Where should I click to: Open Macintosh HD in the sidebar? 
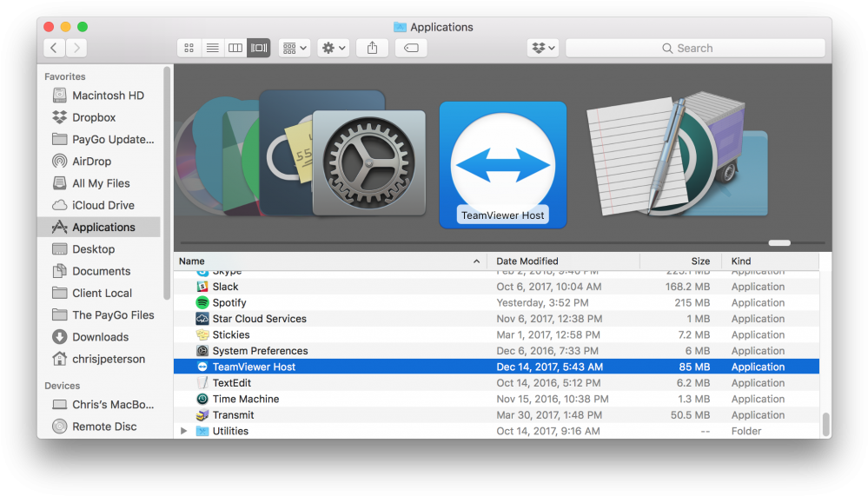(x=98, y=96)
